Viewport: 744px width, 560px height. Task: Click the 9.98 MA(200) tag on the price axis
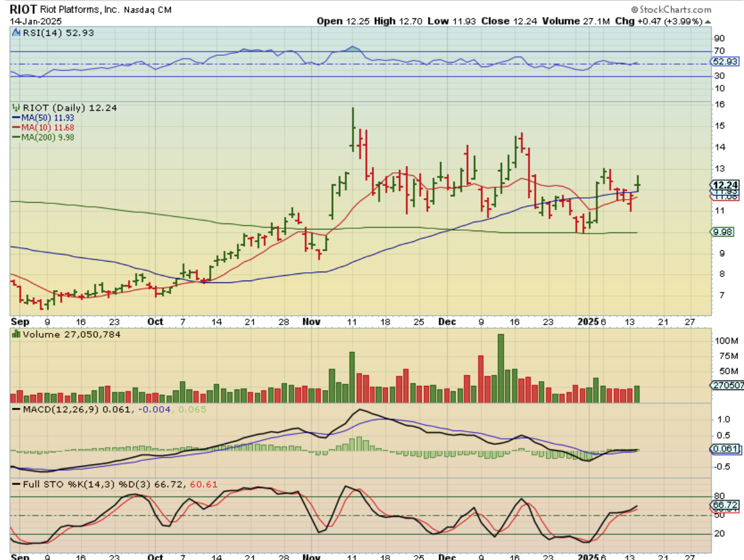click(x=722, y=232)
